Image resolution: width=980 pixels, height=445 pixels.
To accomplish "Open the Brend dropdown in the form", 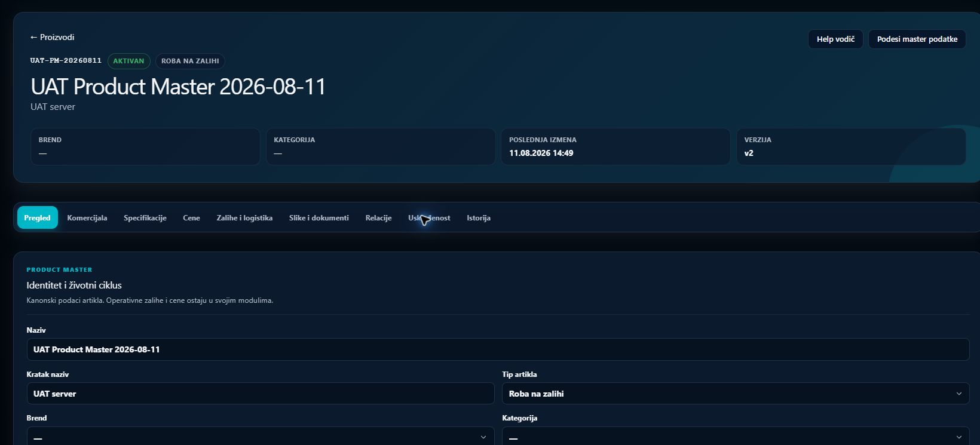I will pos(261,437).
